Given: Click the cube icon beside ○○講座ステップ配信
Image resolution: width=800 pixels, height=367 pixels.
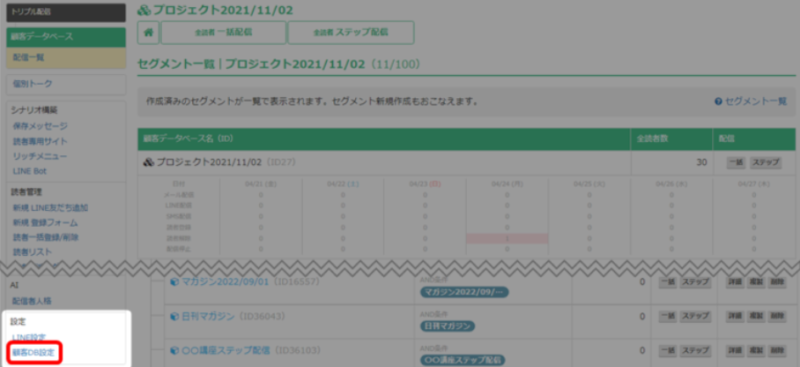Looking at the screenshot, I should [x=174, y=351].
